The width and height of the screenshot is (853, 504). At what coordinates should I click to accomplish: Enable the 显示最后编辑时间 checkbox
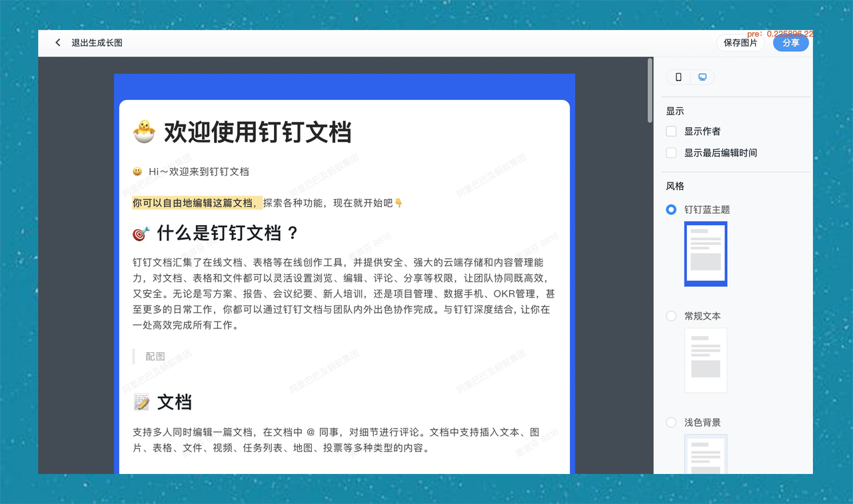(x=671, y=152)
